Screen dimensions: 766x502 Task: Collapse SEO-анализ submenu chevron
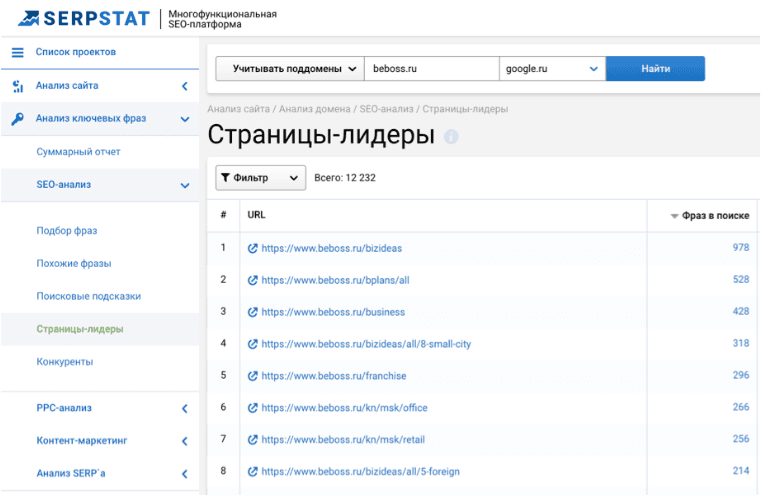point(185,186)
